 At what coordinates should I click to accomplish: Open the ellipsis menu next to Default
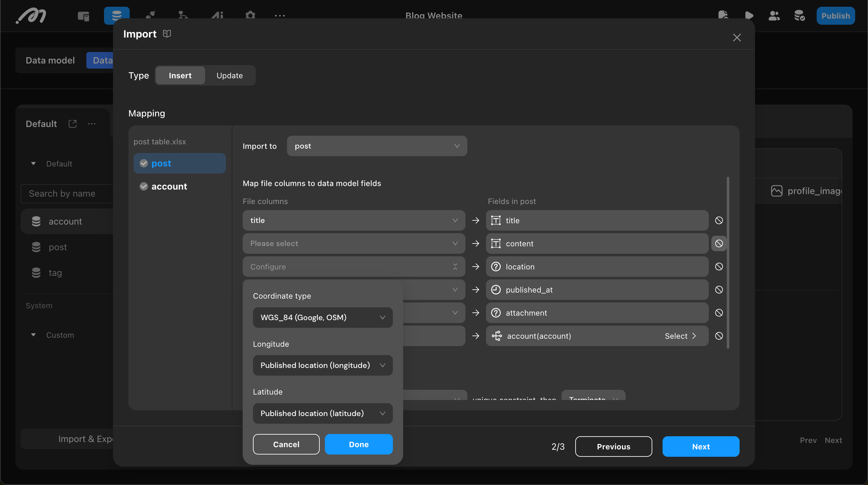click(92, 123)
